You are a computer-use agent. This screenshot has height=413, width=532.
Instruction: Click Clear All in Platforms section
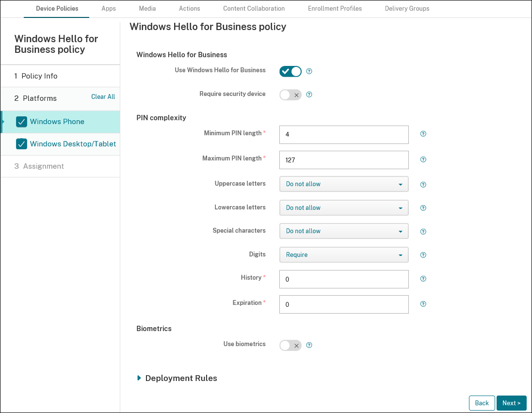[x=103, y=96]
